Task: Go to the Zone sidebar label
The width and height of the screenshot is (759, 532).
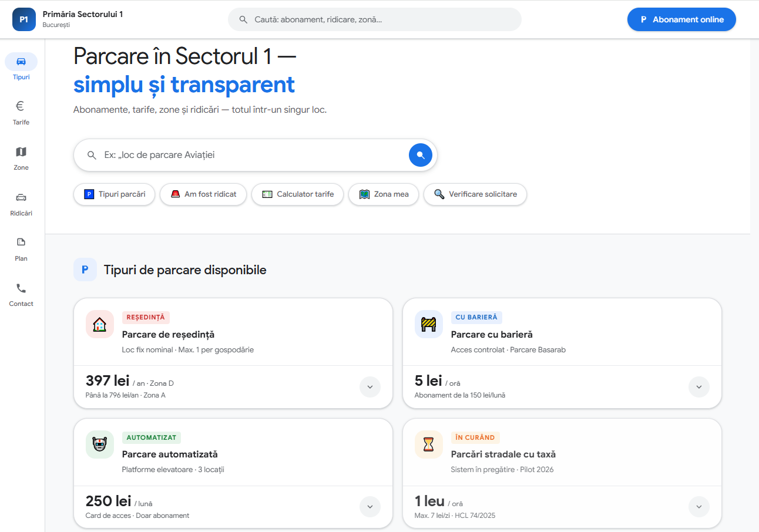Action: (x=21, y=167)
